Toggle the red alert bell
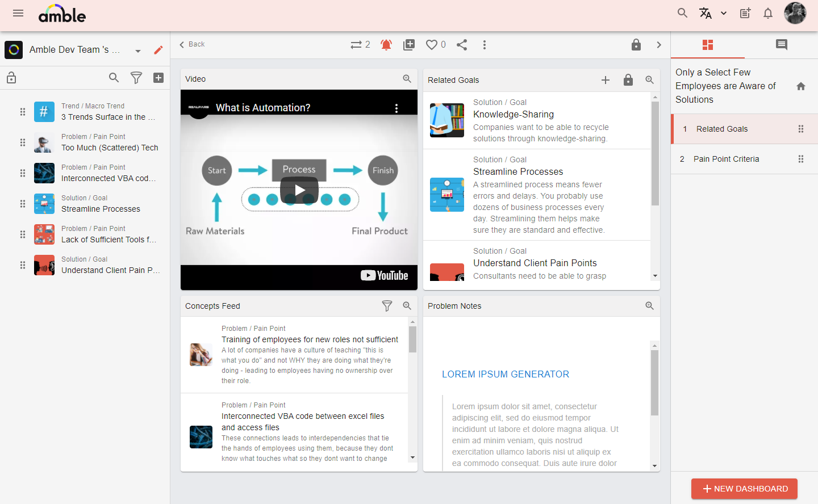The height and width of the screenshot is (504, 818). [x=386, y=45]
